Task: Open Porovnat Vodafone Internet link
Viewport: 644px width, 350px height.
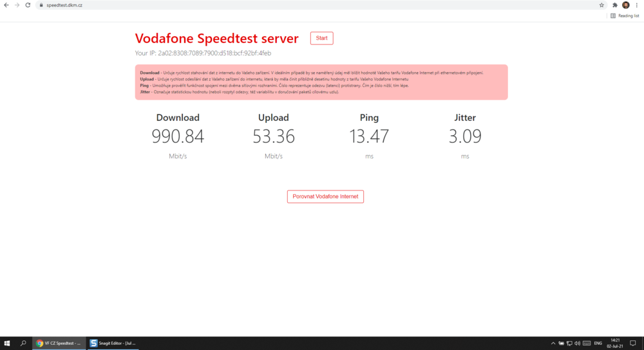Action: pyautogui.click(x=325, y=196)
